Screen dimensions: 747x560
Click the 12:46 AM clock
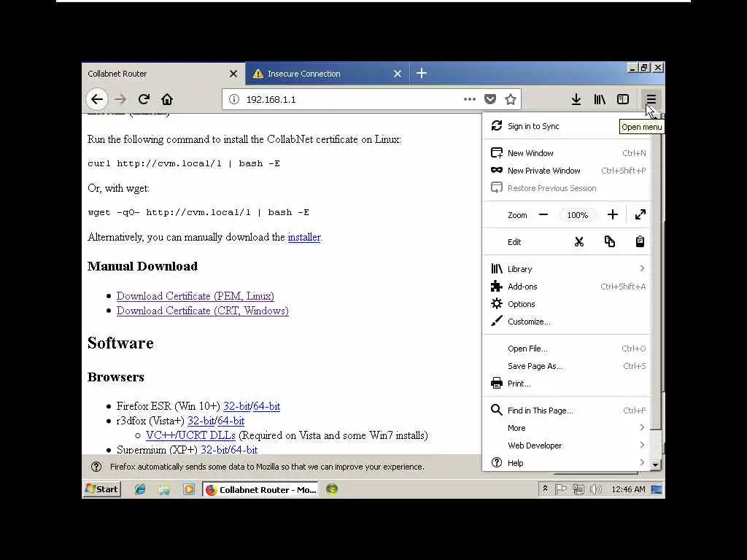pos(628,489)
